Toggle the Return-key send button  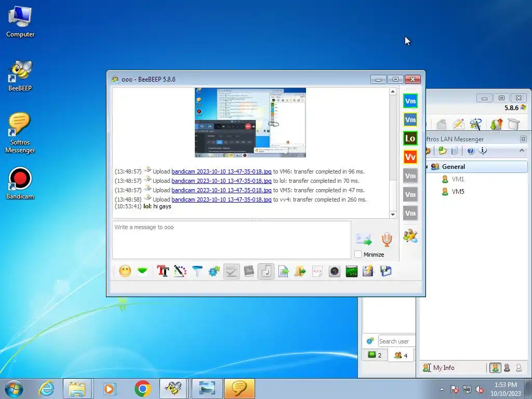point(266,271)
